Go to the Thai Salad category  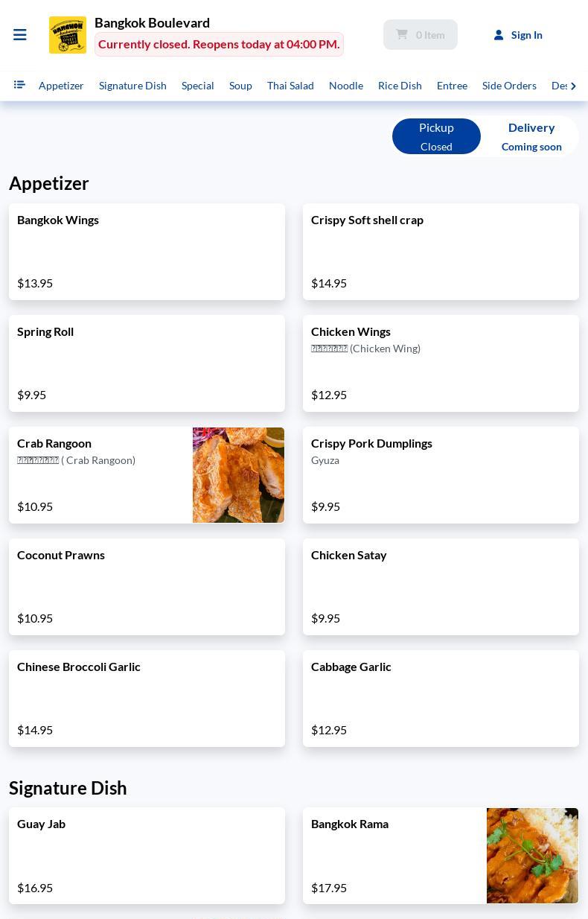tap(290, 86)
